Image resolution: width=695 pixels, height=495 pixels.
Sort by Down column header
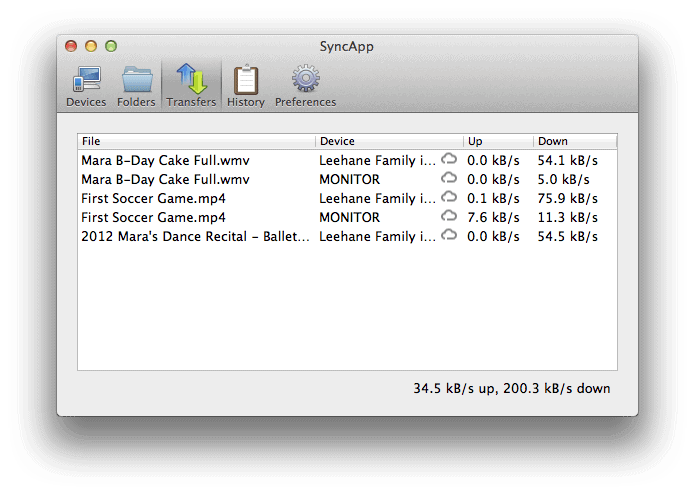(x=574, y=141)
